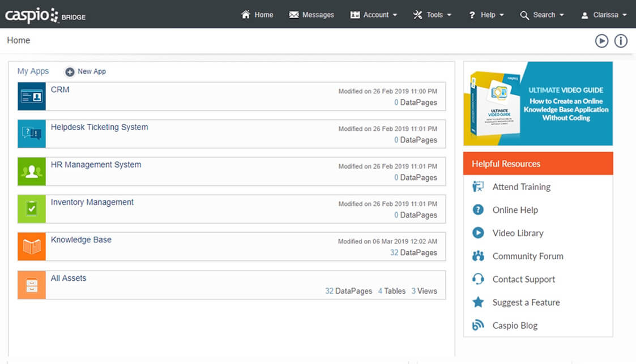View the 0 DataPages of CRM
This screenshot has height=364, width=636.
tap(415, 102)
